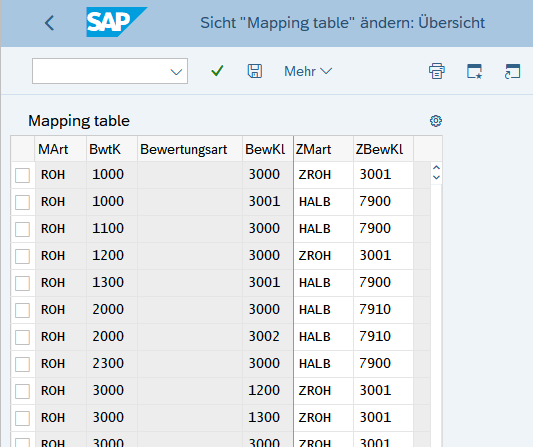Focus the command input field
This screenshot has width=533, height=447.
pyautogui.click(x=110, y=71)
